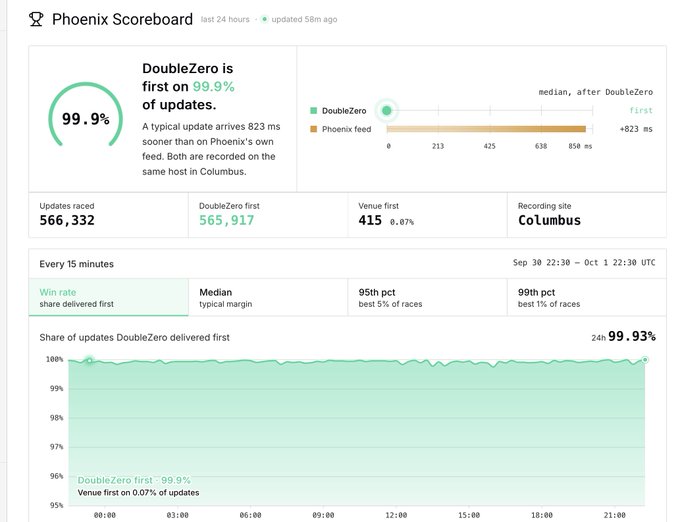Viewport: 680px width, 522px height.
Task: Click the trophy icon beside Phoenix Scoreboard
Action: (x=36, y=19)
